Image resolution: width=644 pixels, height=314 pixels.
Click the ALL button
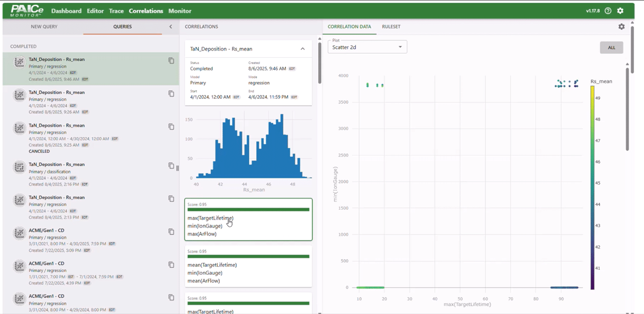[x=611, y=48]
